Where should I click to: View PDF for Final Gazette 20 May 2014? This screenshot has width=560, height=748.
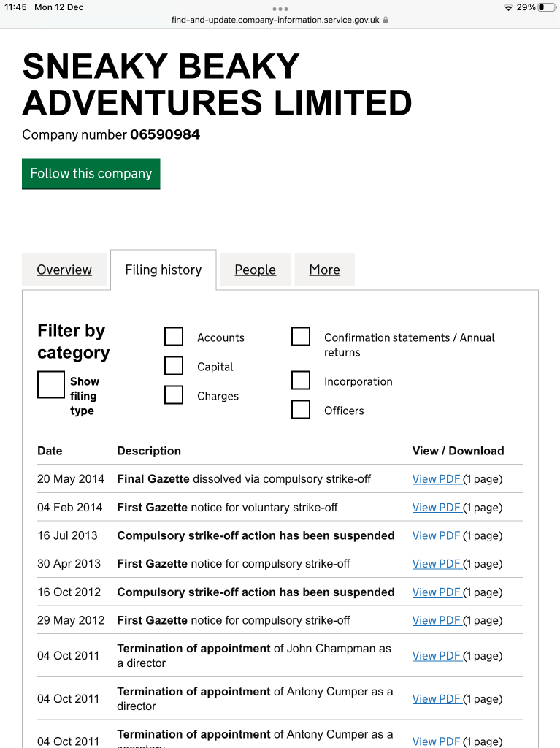pyautogui.click(x=436, y=479)
